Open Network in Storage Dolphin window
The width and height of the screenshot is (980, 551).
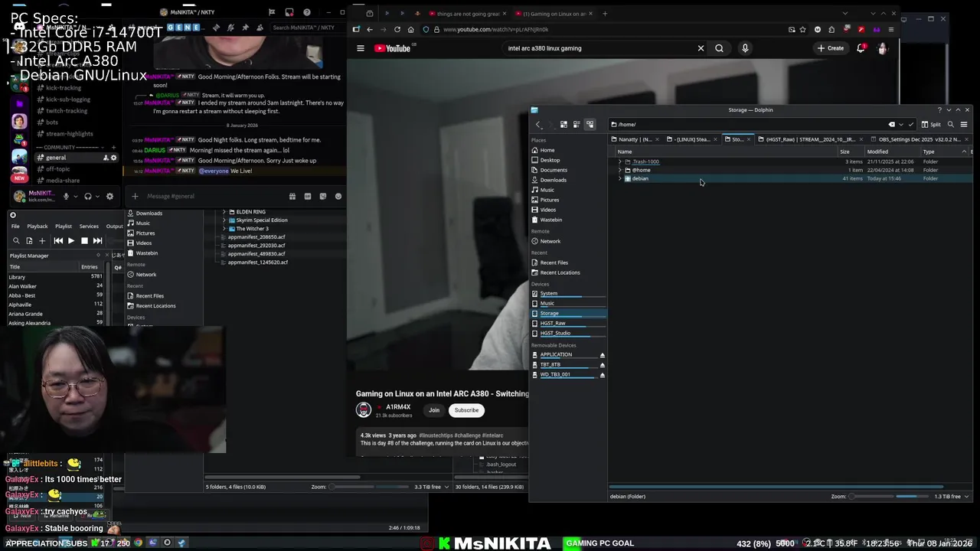[550, 241]
